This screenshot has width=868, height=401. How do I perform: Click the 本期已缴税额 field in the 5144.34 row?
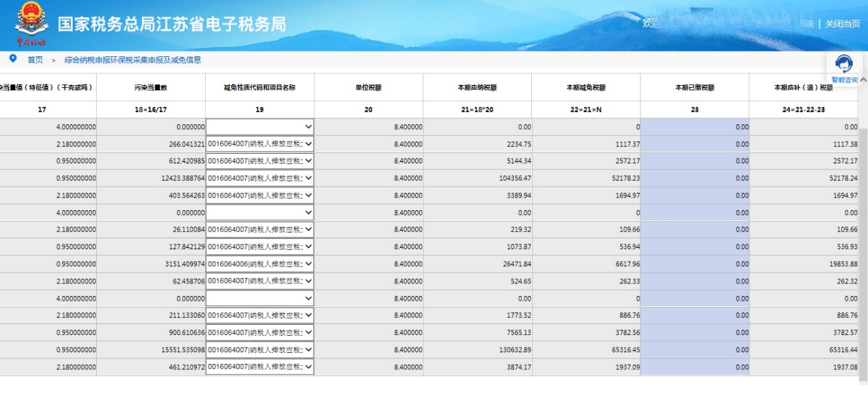coord(694,161)
